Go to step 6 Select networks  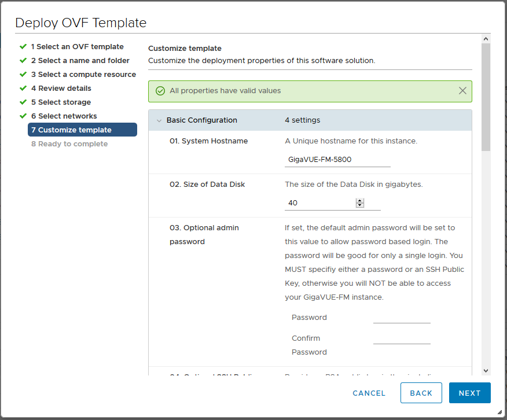64,116
